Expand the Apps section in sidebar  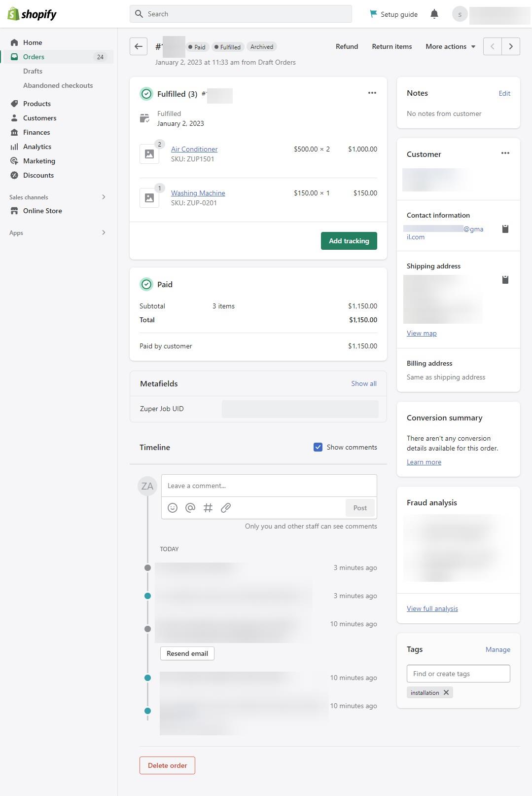pos(104,232)
